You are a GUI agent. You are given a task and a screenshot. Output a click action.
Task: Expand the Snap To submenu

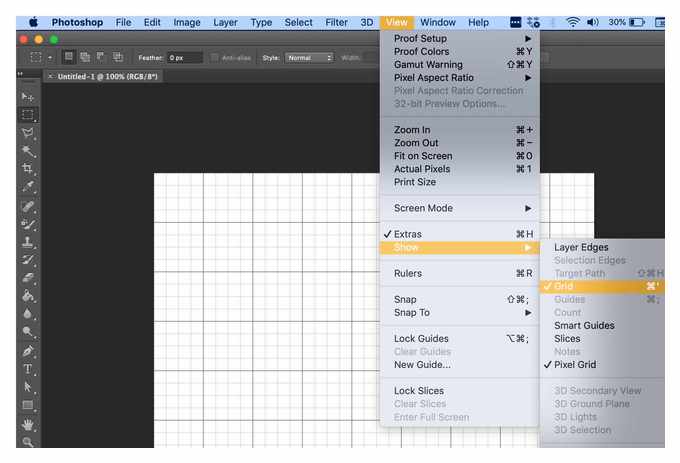click(x=460, y=313)
